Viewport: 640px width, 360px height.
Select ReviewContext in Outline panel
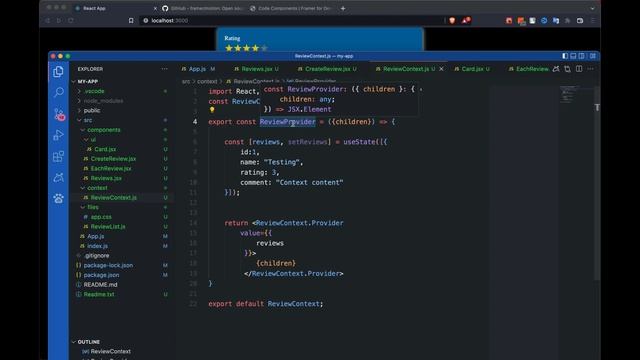point(110,351)
